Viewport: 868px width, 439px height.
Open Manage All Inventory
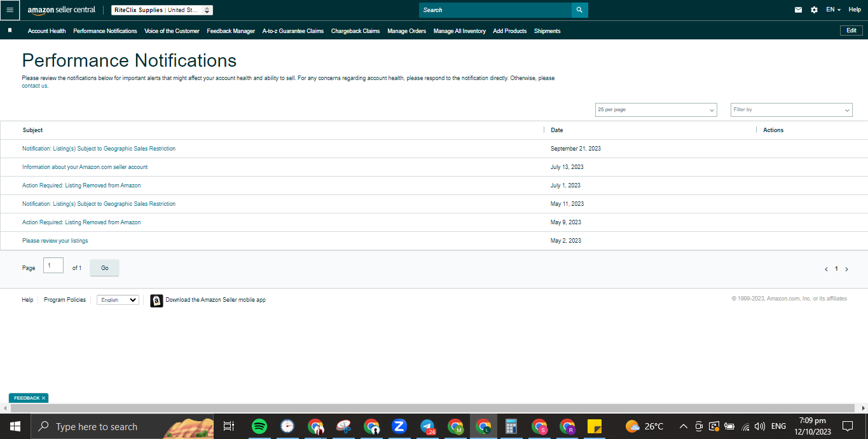(x=460, y=31)
